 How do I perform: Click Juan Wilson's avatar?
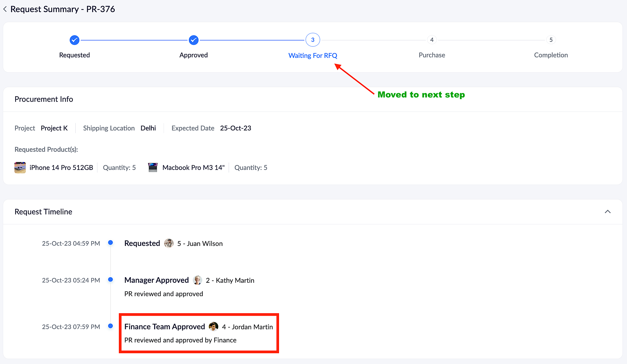pyautogui.click(x=169, y=243)
